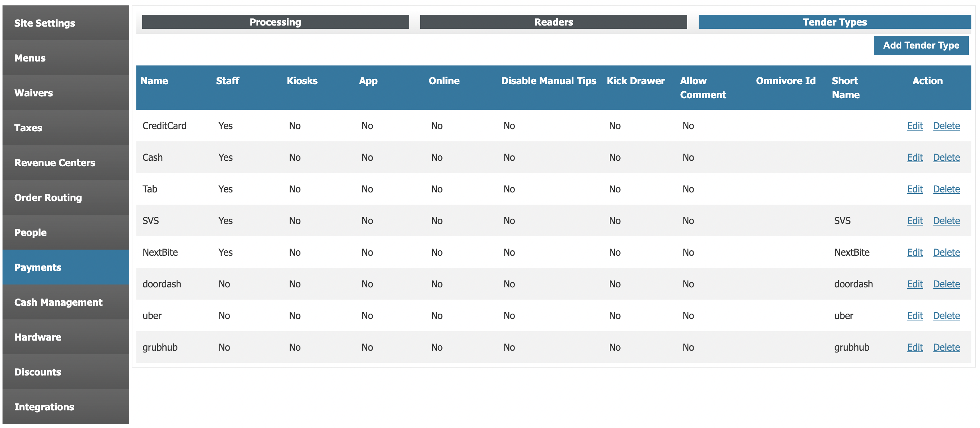This screenshot has width=980, height=428.
Task: Click the Revenue Centers menu item
Action: 65,163
